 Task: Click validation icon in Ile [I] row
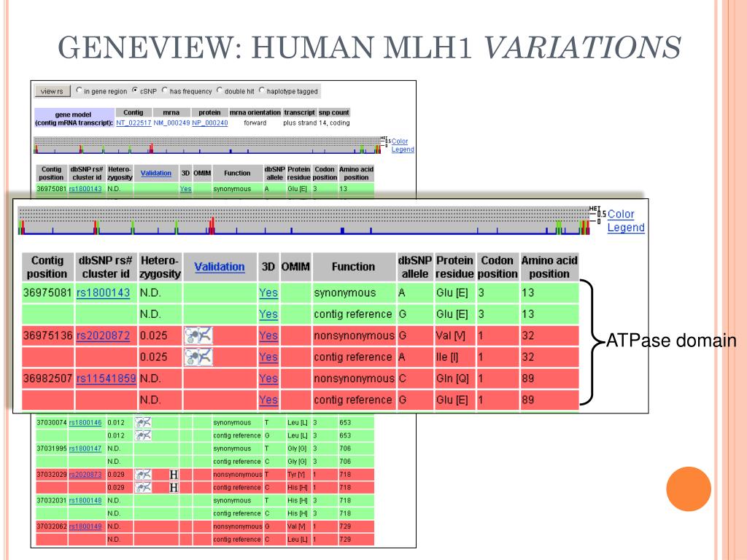pyautogui.click(x=198, y=357)
